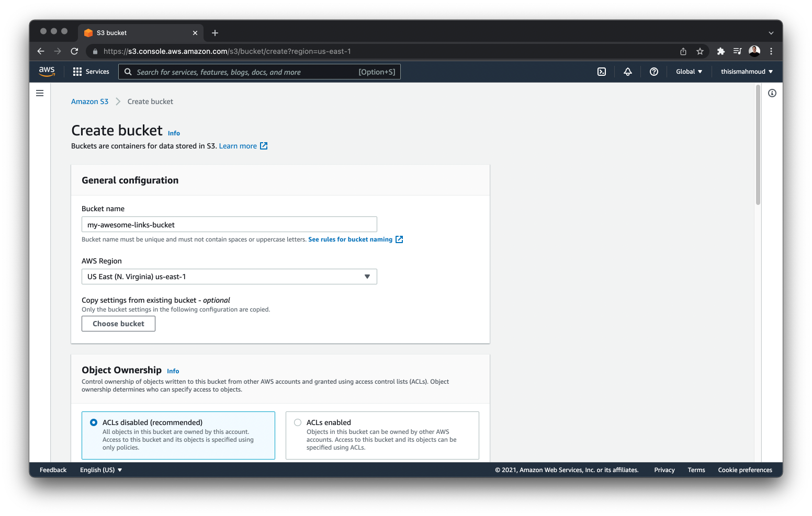Open the browser three-dot menu
The width and height of the screenshot is (812, 516).
771,51
